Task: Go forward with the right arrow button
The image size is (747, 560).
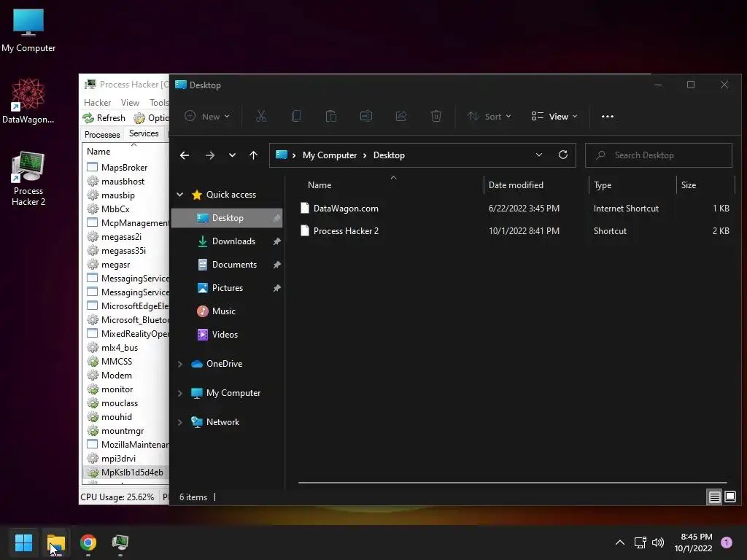Action: tap(209, 155)
